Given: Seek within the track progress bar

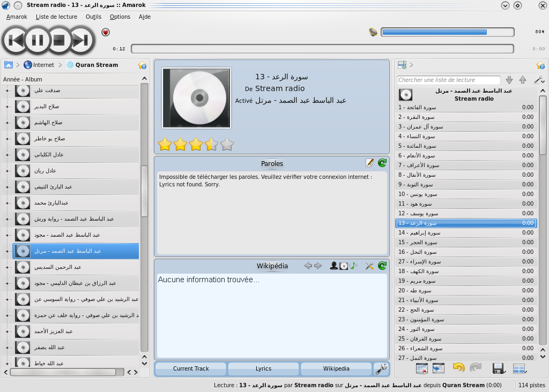Looking at the screenshot, I should 322,49.
